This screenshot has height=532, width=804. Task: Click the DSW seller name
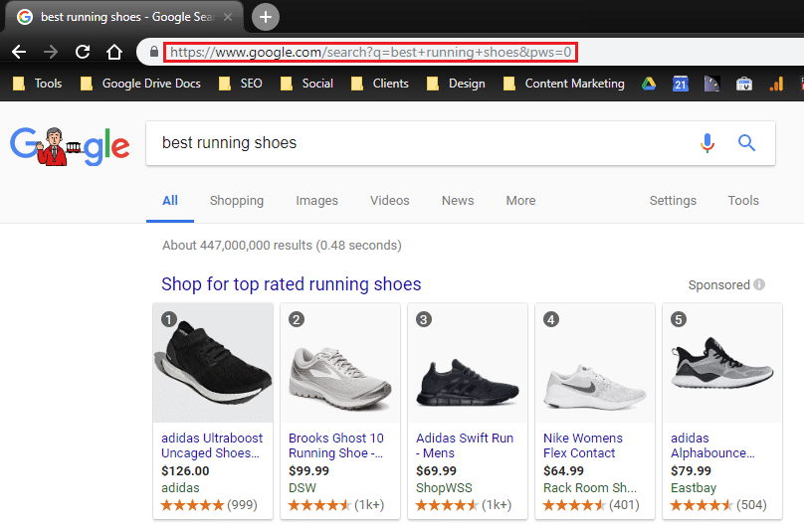coord(302,488)
